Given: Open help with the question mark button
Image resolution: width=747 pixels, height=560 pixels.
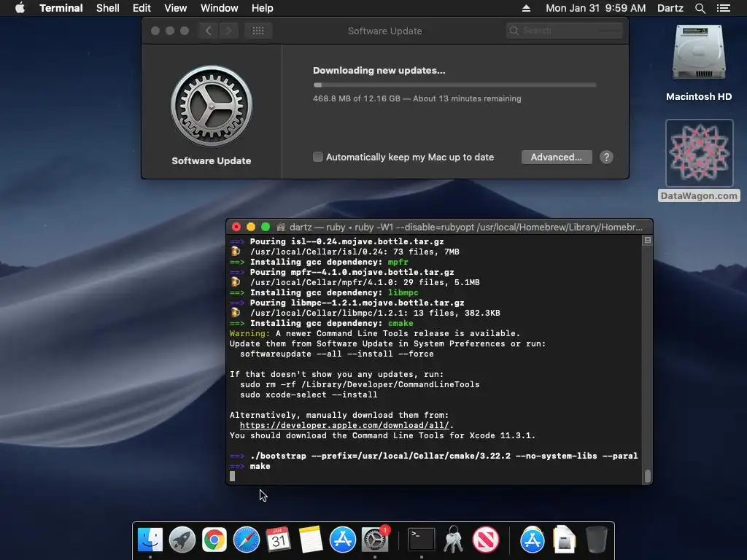Looking at the screenshot, I should coord(606,157).
